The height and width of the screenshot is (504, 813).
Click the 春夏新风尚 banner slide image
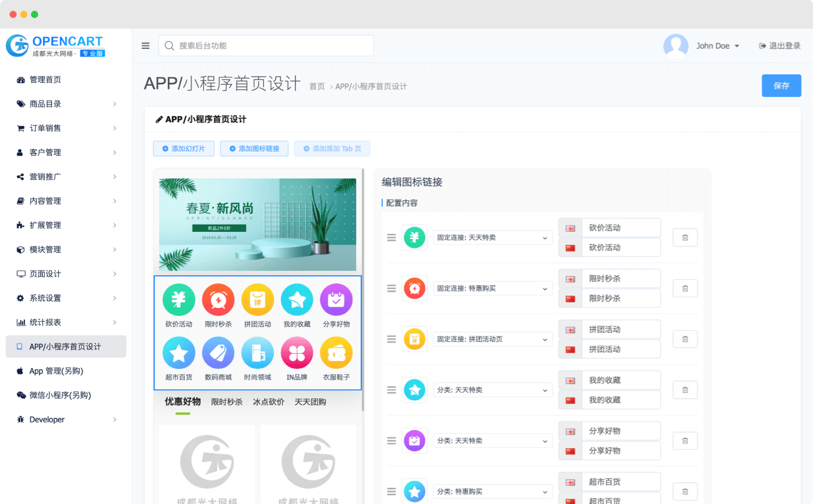257,225
